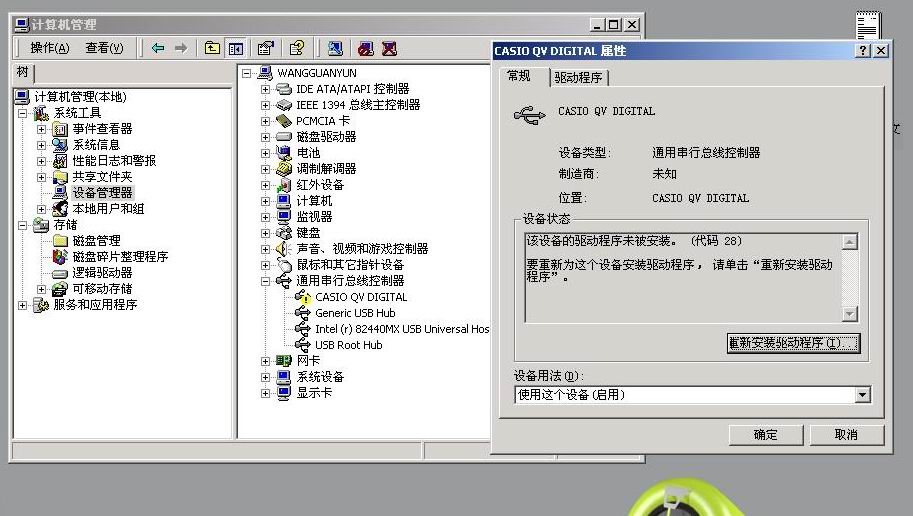
Task: Select the CASIO QV DIGITAL warning device icon
Action: [303, 297]
